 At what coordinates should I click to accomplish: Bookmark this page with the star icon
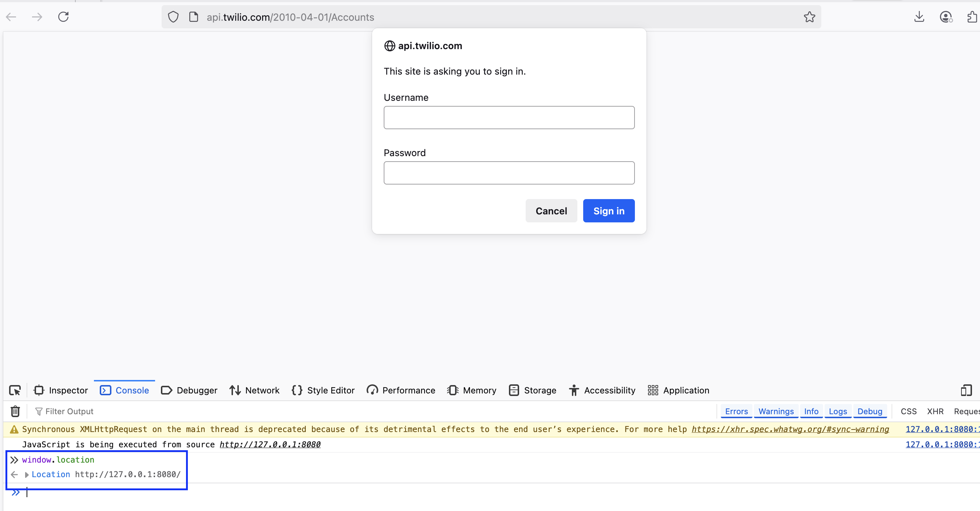[809, 17]
